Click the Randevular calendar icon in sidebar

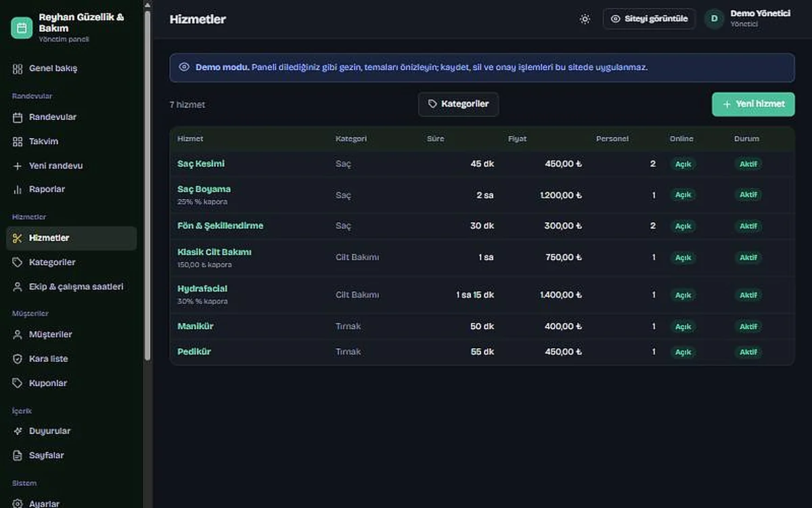[18, 117]
